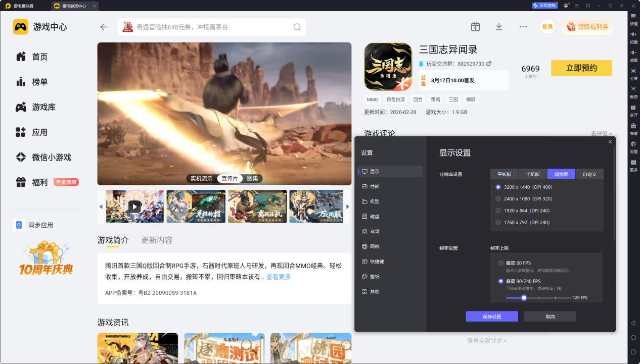The image size is (640, 364).
Task: Click the FPS limit slider handle
Action: click(x=524, y=298)
